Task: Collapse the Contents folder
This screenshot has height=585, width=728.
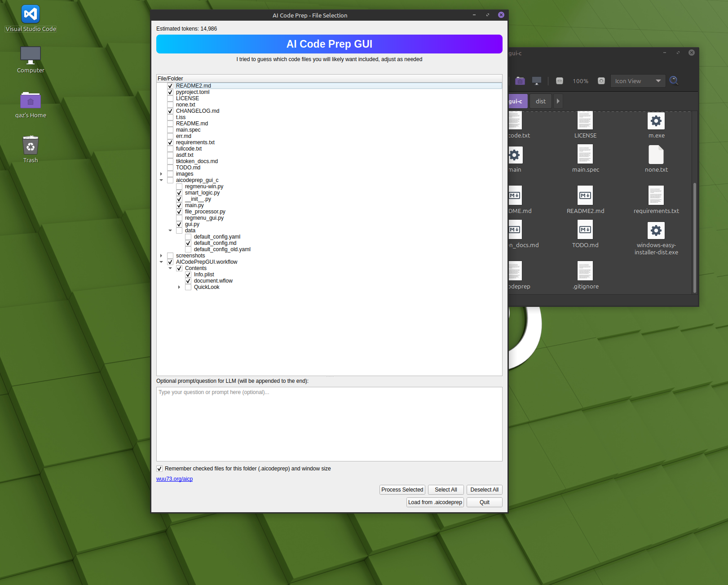Action: (170, 268)
